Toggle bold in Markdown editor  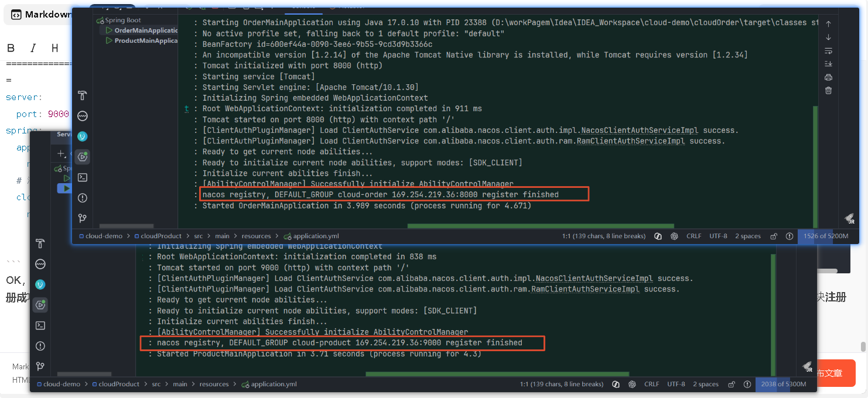[x=11, y=48]
